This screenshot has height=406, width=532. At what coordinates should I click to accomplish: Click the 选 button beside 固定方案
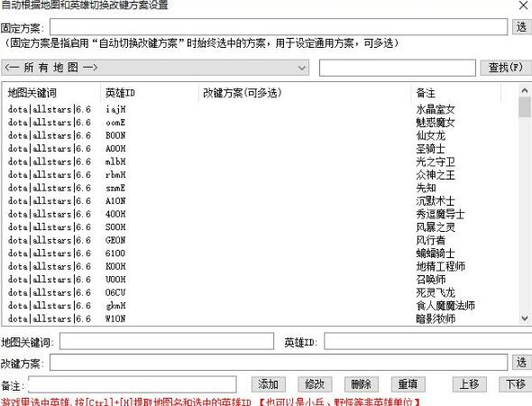521,27
